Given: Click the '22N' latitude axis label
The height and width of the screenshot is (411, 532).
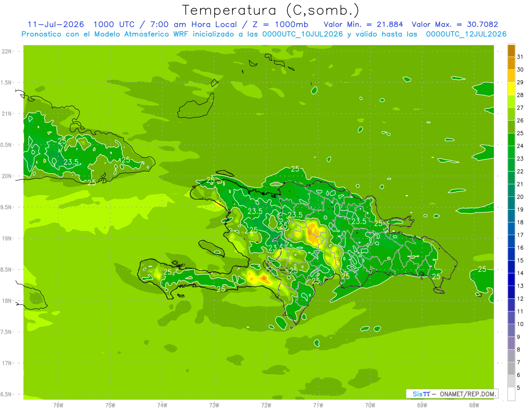Looking at the screenshot, I should point(7,51).
